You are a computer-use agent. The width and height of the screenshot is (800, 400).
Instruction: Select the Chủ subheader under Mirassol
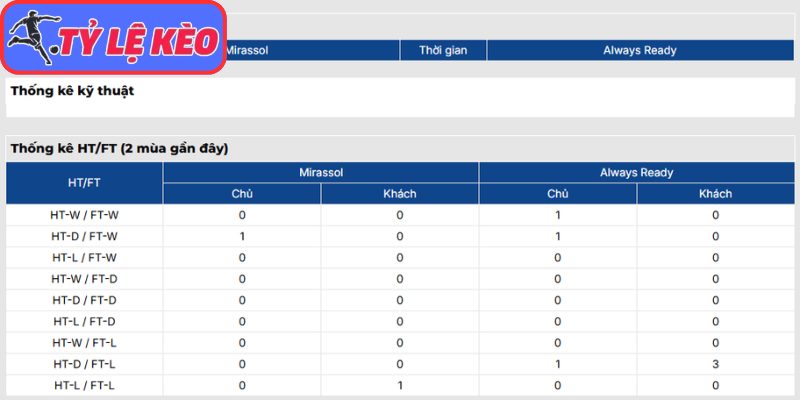(242, 194)
